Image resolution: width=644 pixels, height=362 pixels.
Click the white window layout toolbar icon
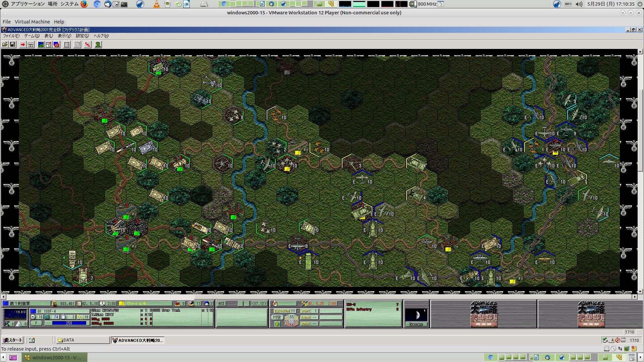pos(49,45)
